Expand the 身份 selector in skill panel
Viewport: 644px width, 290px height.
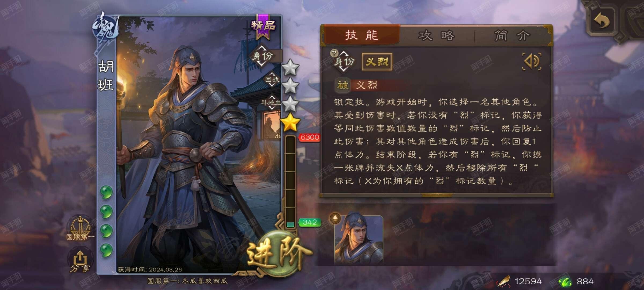click(344, 61)
